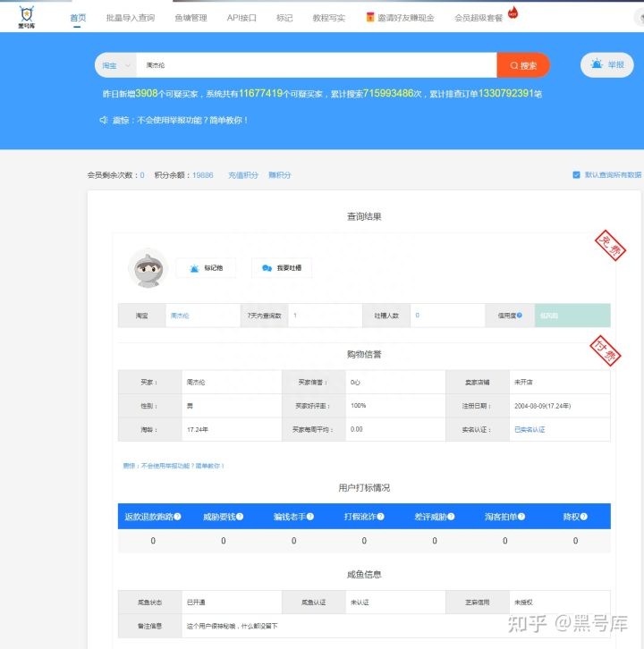Click the 积分余额 value 19886
Screen dimensions: 644x649
click(x=202, y=175)
